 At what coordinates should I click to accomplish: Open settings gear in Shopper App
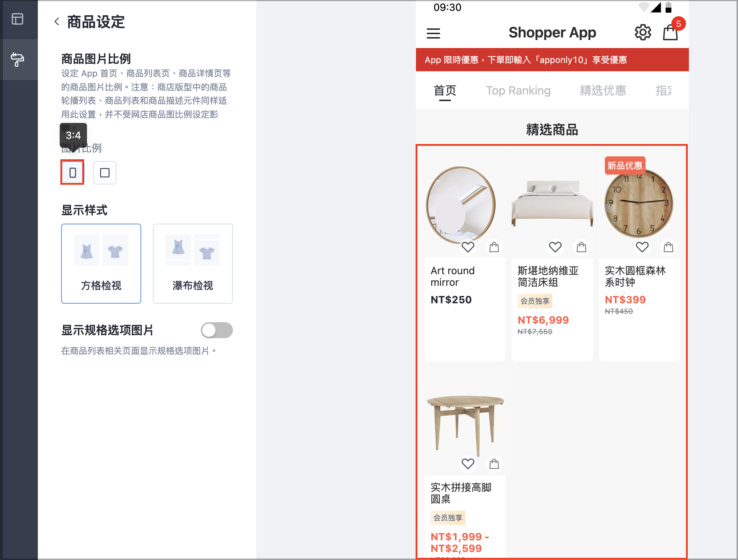click(643, 33)
